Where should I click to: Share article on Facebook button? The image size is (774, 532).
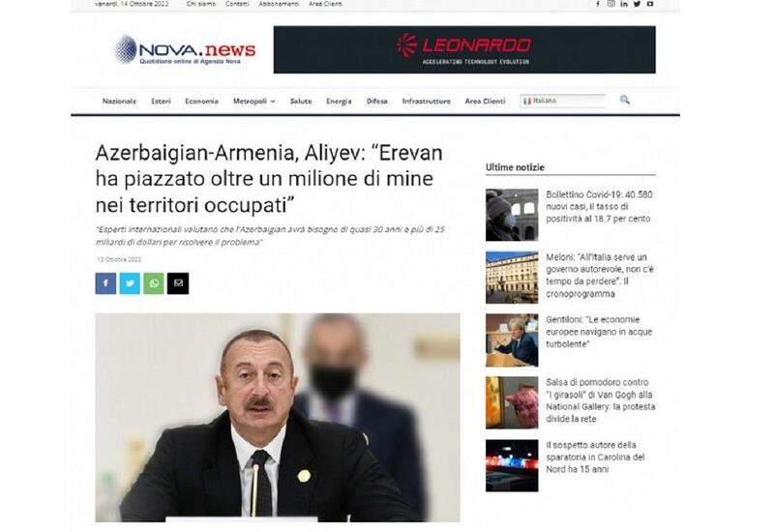105,283
